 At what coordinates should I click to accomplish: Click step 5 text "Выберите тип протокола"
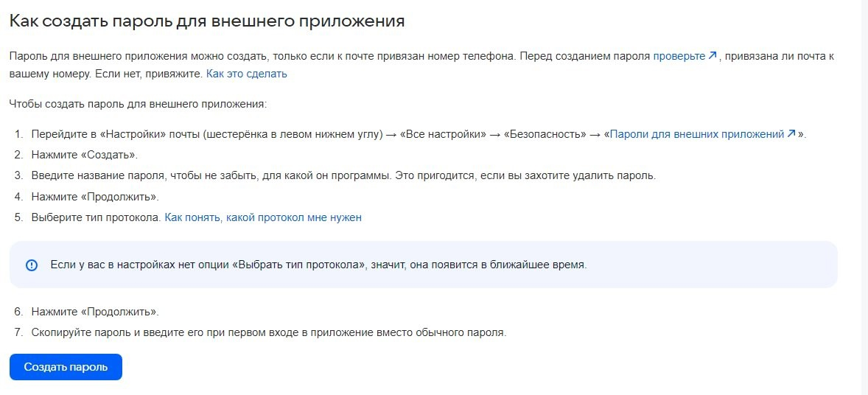tap(96, 217)
